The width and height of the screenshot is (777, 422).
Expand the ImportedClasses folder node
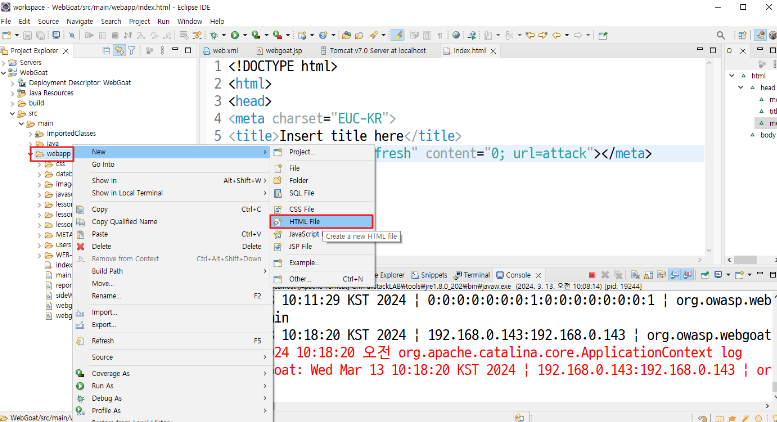pos(31,134)
